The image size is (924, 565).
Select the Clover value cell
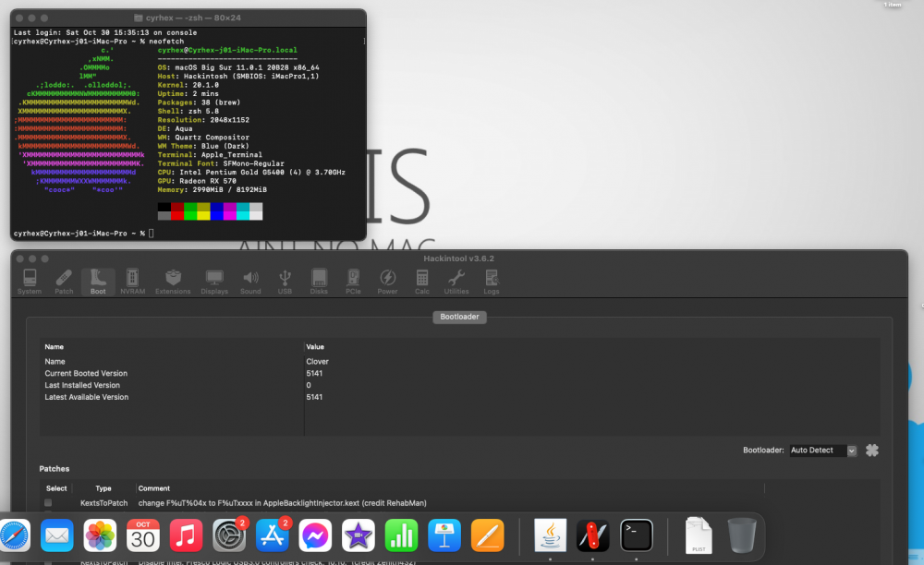coord(317,361)
